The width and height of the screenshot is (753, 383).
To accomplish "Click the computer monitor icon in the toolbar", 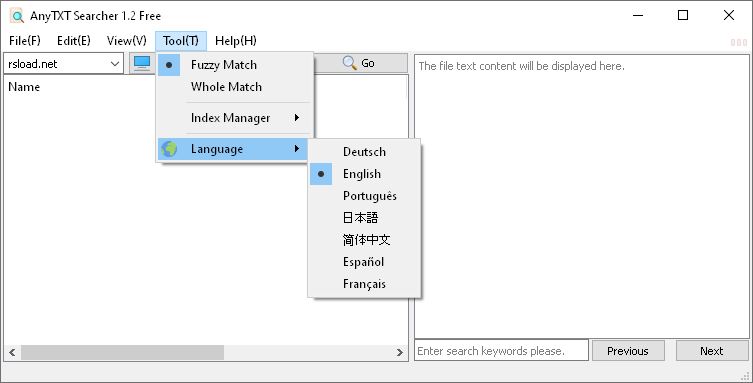I will (142, 63).
